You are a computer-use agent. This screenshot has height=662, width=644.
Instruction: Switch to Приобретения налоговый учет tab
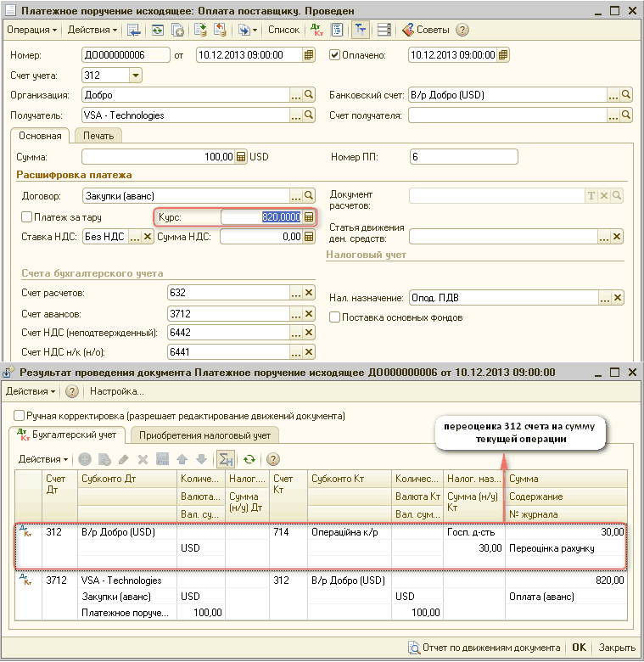pyautogui.click(x=204, y=435)
